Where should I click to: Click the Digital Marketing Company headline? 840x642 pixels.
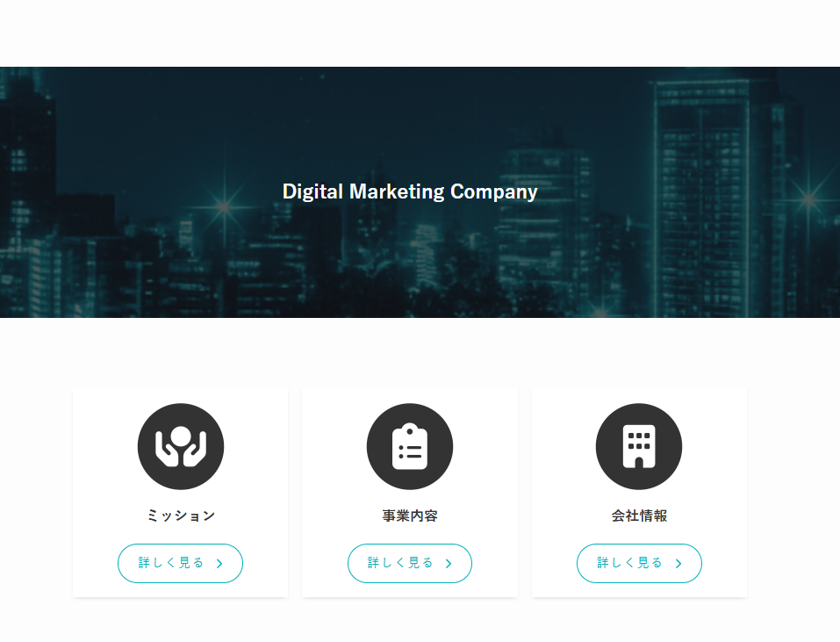(x=410, y=191)
